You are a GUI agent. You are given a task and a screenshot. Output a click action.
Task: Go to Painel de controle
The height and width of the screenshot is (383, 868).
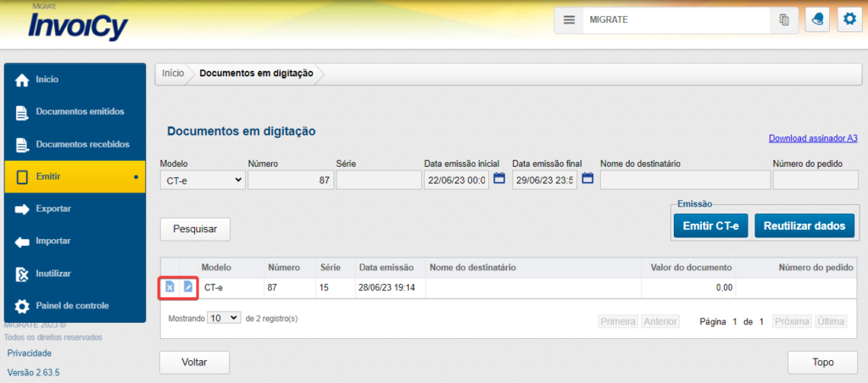click(72, 305)
